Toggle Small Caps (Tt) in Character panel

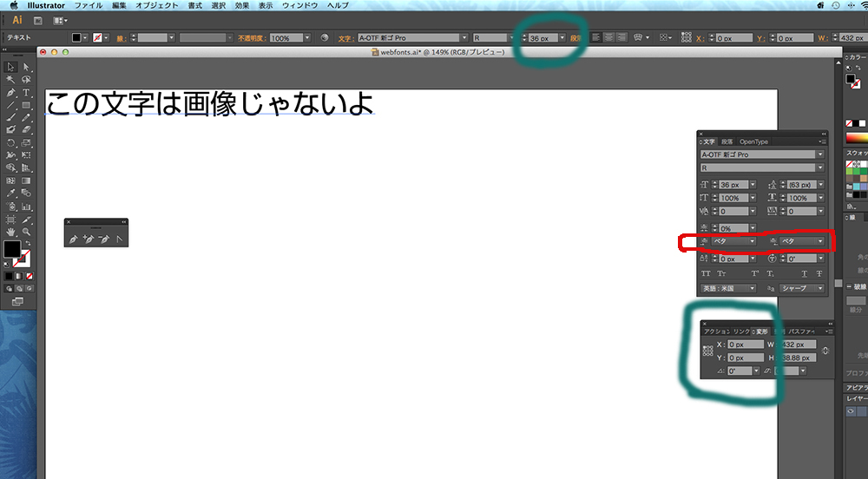click(x=722, y=273)
